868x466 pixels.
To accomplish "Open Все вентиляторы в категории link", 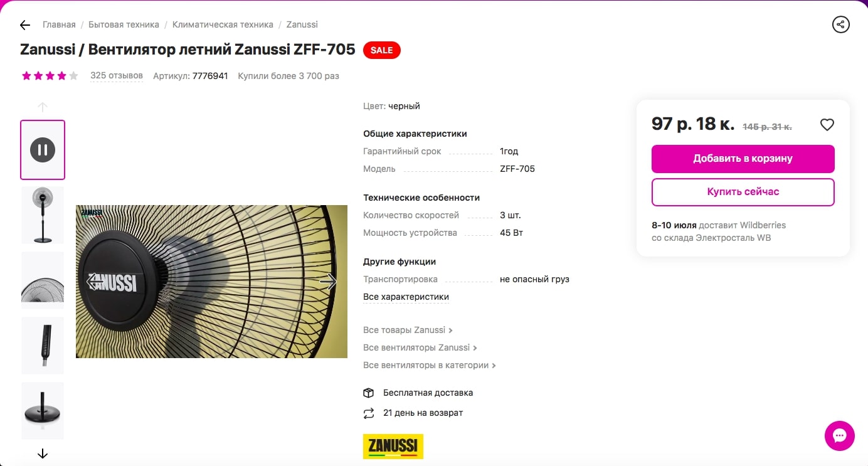I will pyautogui.click(x=430, y=365).
